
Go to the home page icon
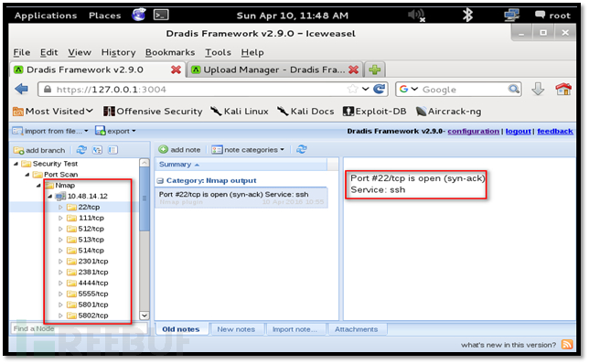(563, 89)
